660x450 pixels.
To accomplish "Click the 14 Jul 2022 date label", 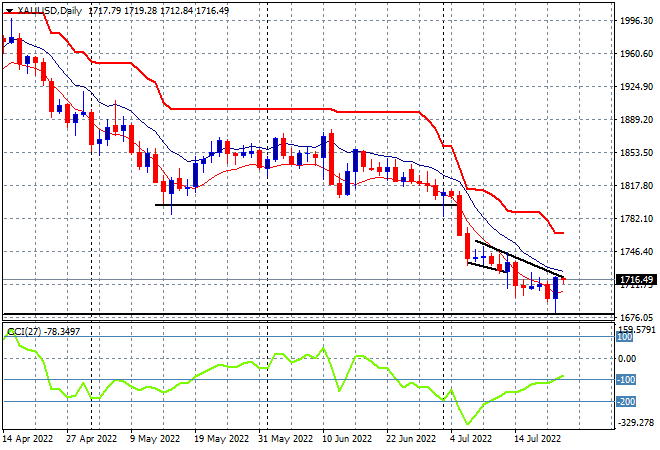I will pos(538,438).
